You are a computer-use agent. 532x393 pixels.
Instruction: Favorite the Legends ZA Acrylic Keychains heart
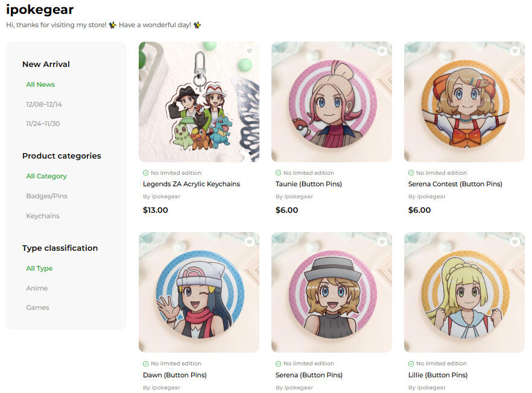249,51
